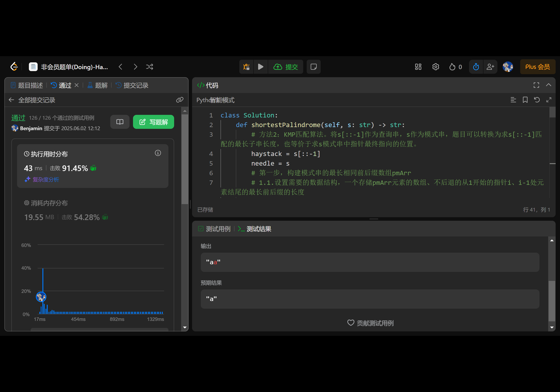This screenshot has width=560, height=392.
Task: Click the invite user icon
Action: pyautogui.click(x=490, y=66)
